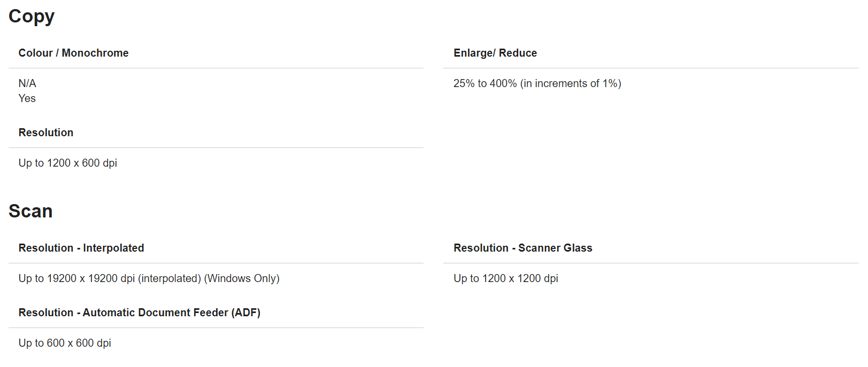868x367 pixels.
Task: Click the "Up to 1200 x 1200 dpi" value
Action: tap(505, 278)
